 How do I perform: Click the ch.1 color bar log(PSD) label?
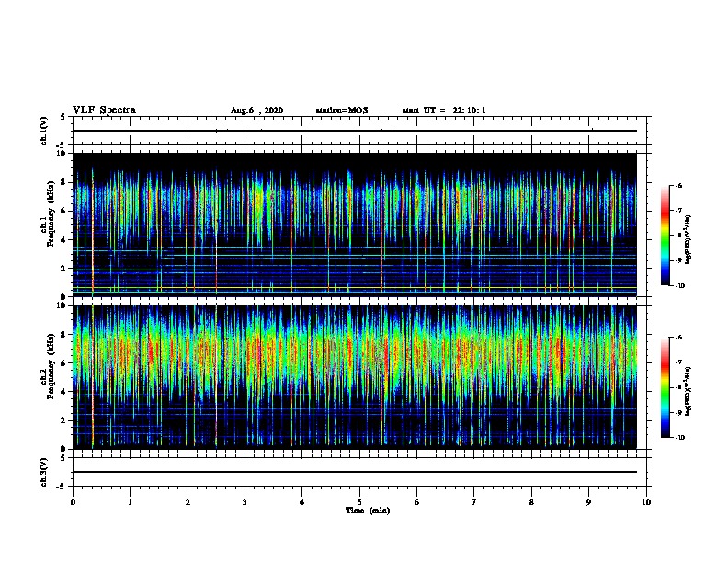(x=688, y=239)
